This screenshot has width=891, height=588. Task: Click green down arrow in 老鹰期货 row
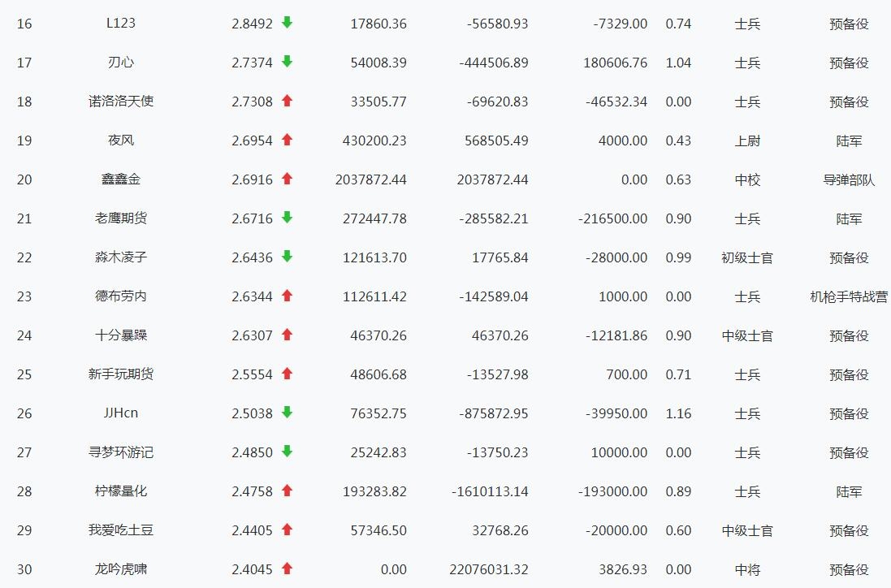[x=287, y=218]
